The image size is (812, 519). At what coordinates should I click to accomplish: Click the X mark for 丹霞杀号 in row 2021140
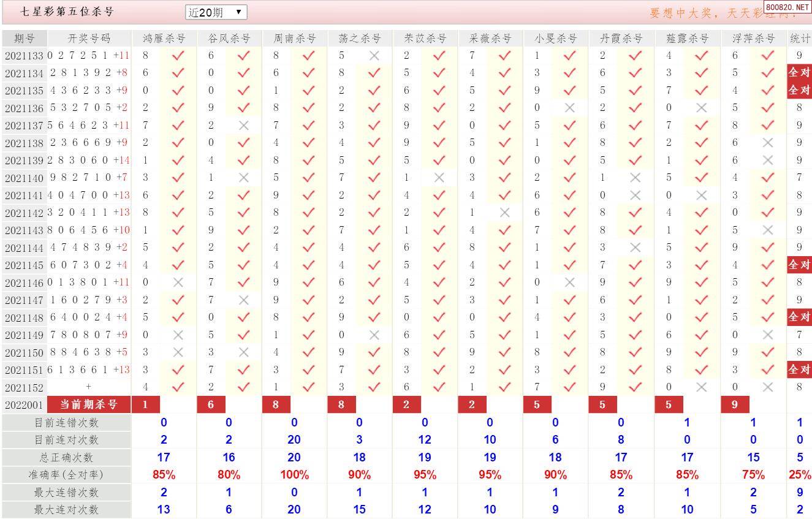click(x=636, y=178)
